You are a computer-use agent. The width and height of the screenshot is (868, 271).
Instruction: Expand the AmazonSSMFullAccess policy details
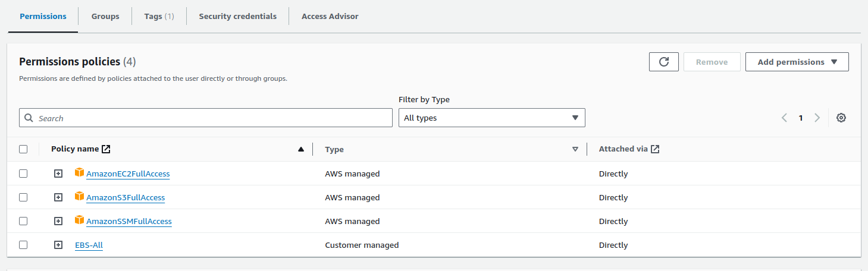58,221
